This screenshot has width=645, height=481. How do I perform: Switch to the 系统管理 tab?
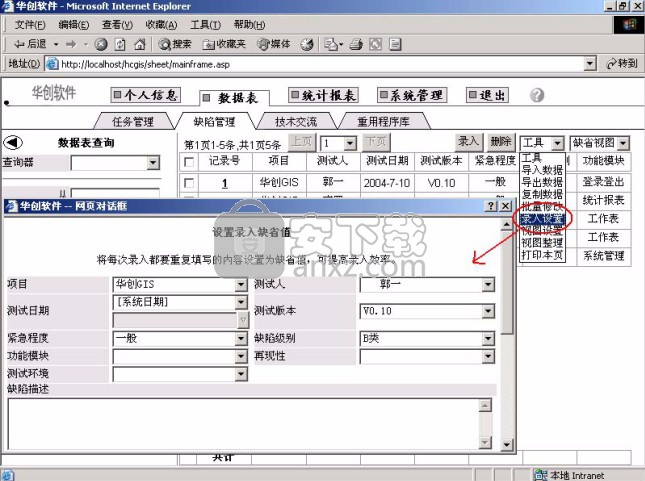(x=412, y=95)
